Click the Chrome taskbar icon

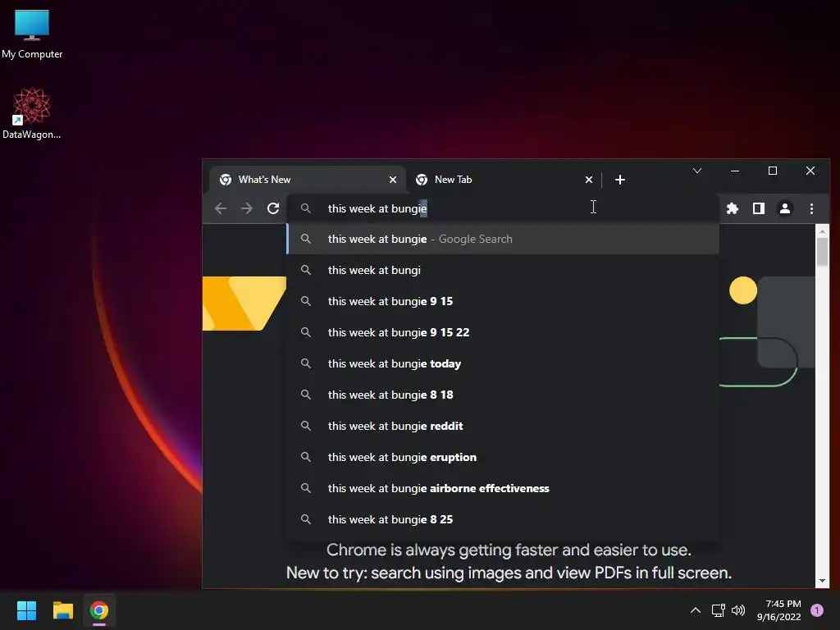pos(99,610)
